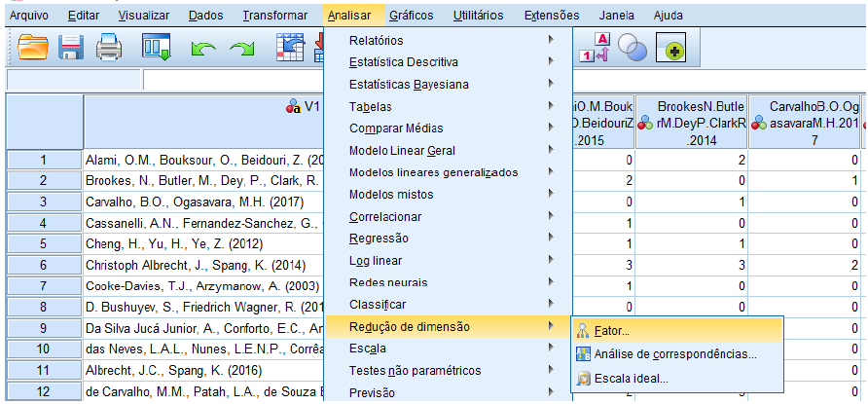This screenshot has height=404, width=868.
Task: Open the Gráficos menu
Action: (x=411, y=16)
